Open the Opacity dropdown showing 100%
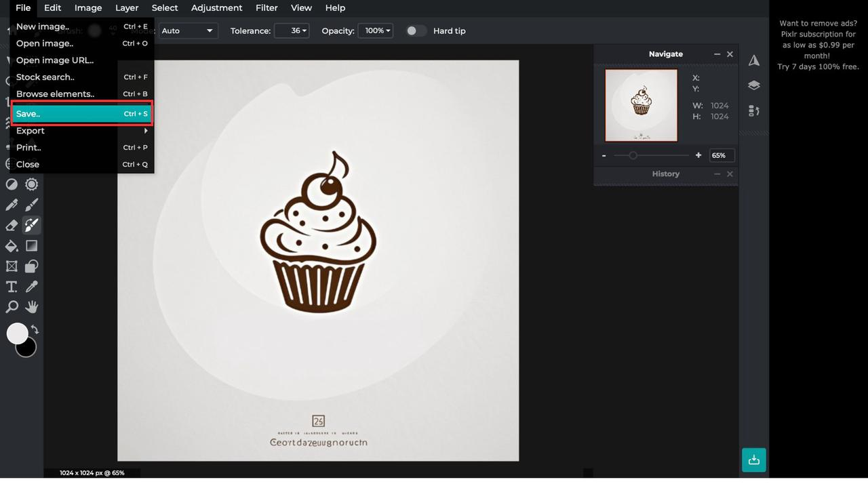 click(375, 31)
